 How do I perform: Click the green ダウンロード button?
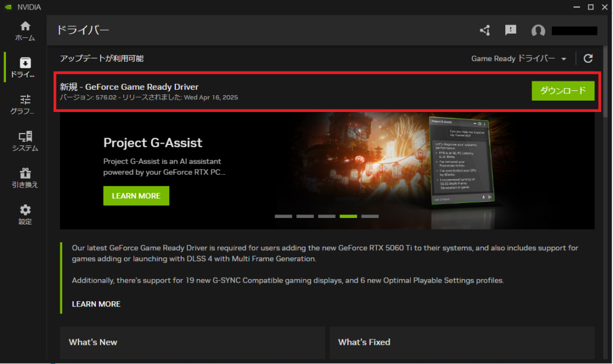563,91
